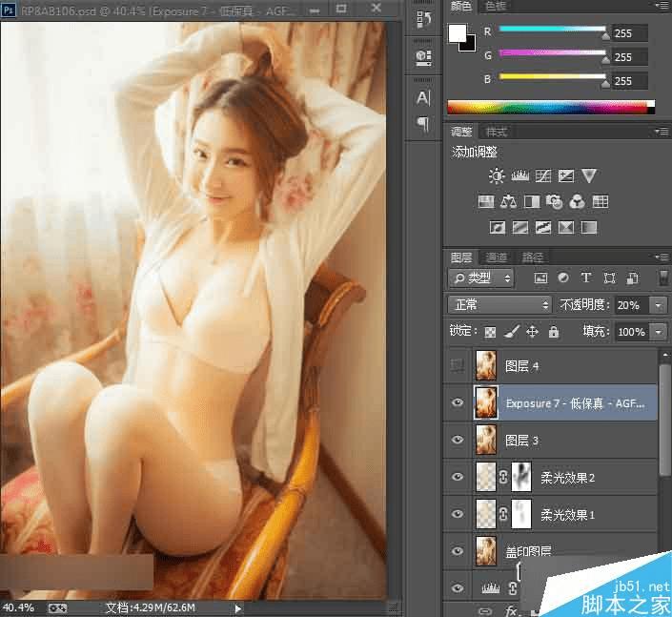Hide the 柔光效果1 layer

coord(458,514)
